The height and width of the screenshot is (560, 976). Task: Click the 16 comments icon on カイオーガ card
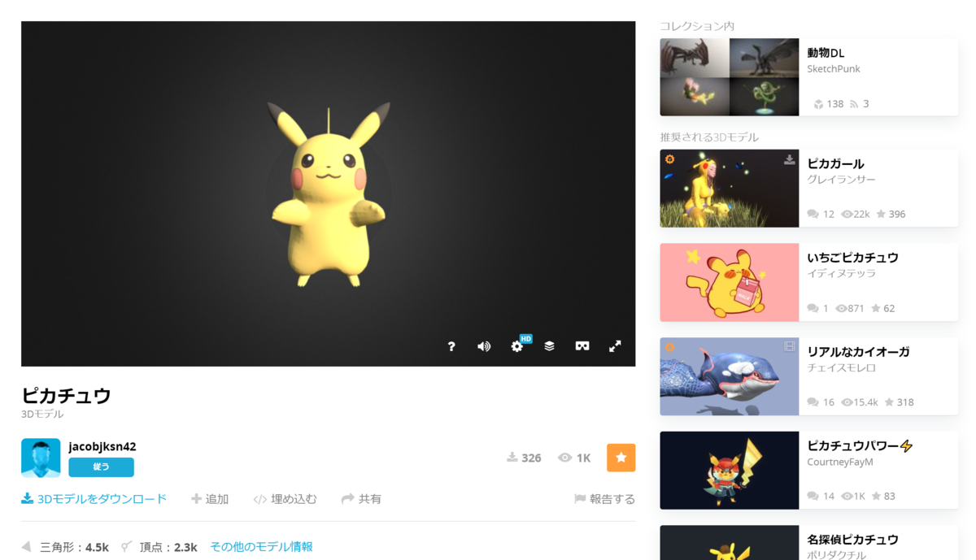[x=813, y=402]
